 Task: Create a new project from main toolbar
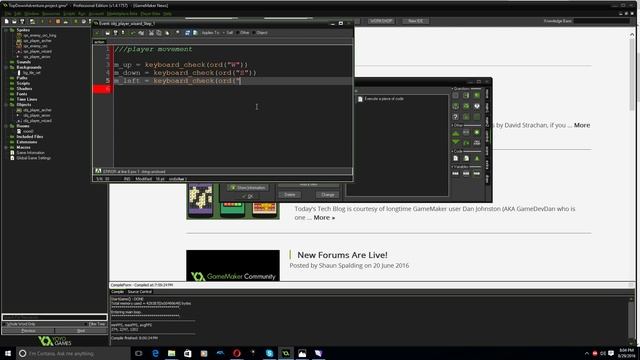tap(7, 21)
